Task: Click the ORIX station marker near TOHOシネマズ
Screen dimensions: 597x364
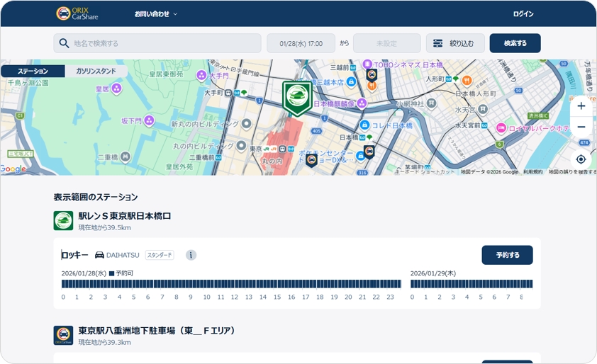Action: click(x=372, y=75)
